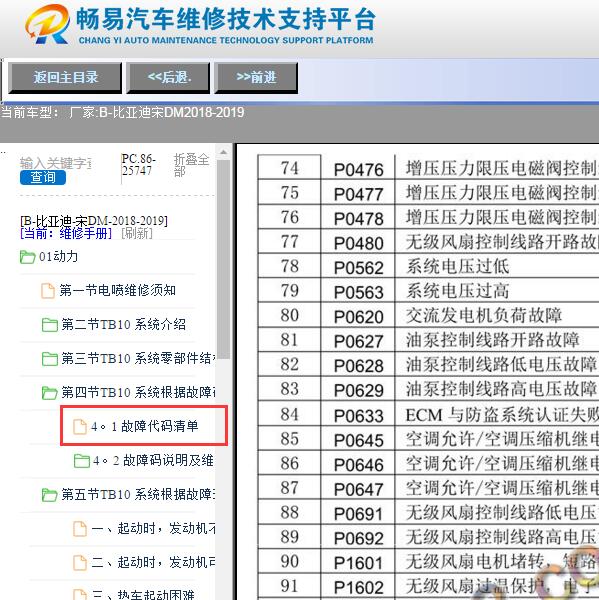This screenshot has width=599, height=600.
Task: Click document icon for 一、起动时 entry
Action: 80,529
